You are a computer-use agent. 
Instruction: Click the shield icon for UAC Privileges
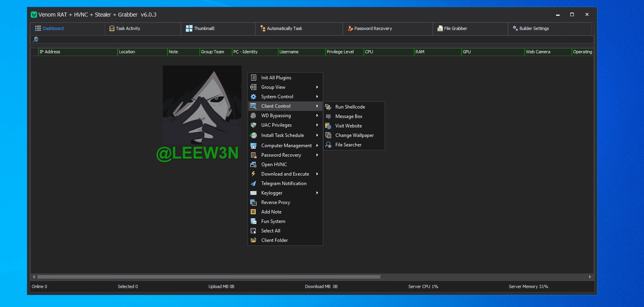(253, 125)
